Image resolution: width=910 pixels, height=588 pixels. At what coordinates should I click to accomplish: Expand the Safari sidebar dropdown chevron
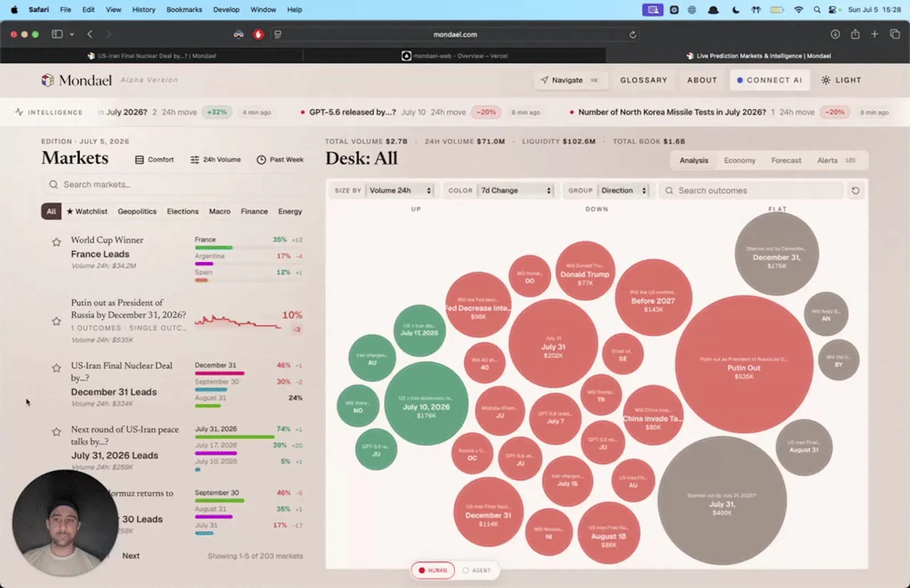click(72, 34)
